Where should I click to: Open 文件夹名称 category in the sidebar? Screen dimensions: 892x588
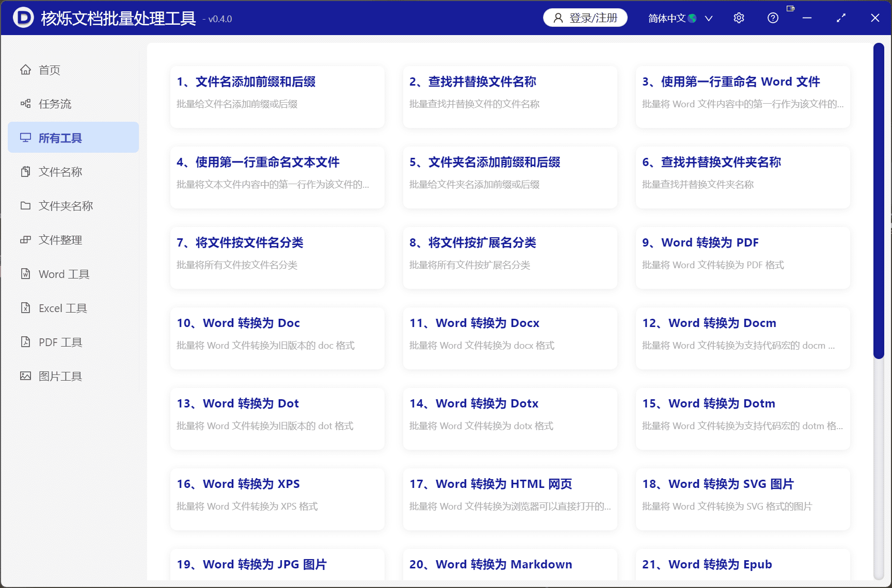tap(73, 206)
